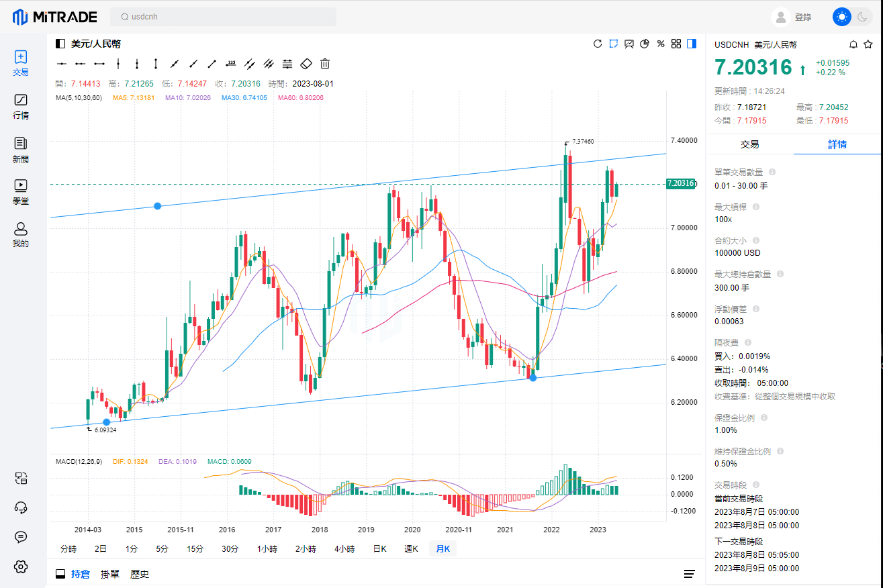Select the eraser drawing tool
883x588 pixels.
coord(306,64)
